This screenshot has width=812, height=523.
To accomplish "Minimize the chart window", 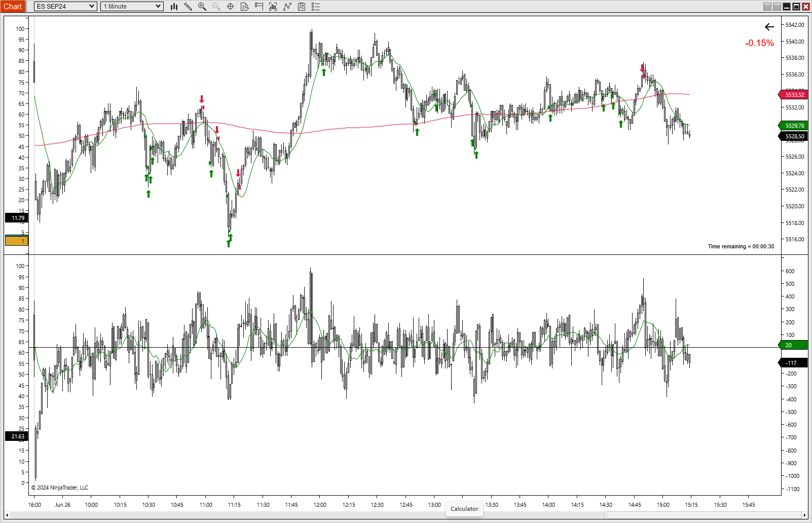I will point(787,7).
